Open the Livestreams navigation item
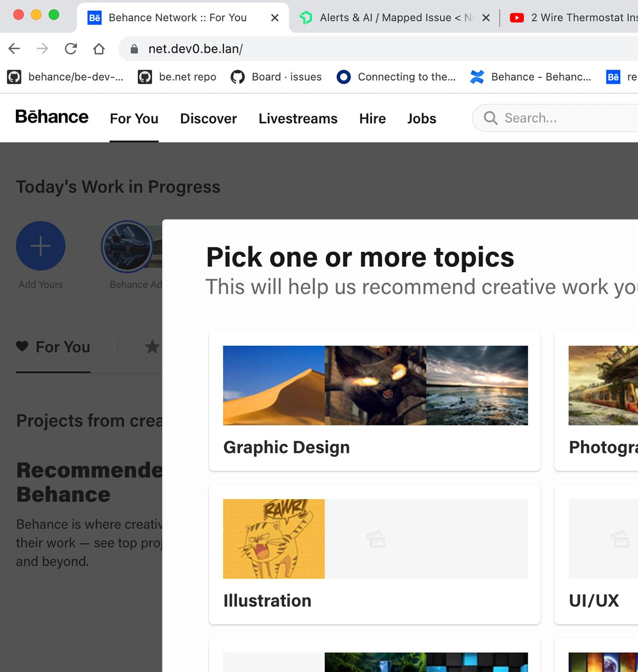Screen dimensions: 638x672 (298, 119)
